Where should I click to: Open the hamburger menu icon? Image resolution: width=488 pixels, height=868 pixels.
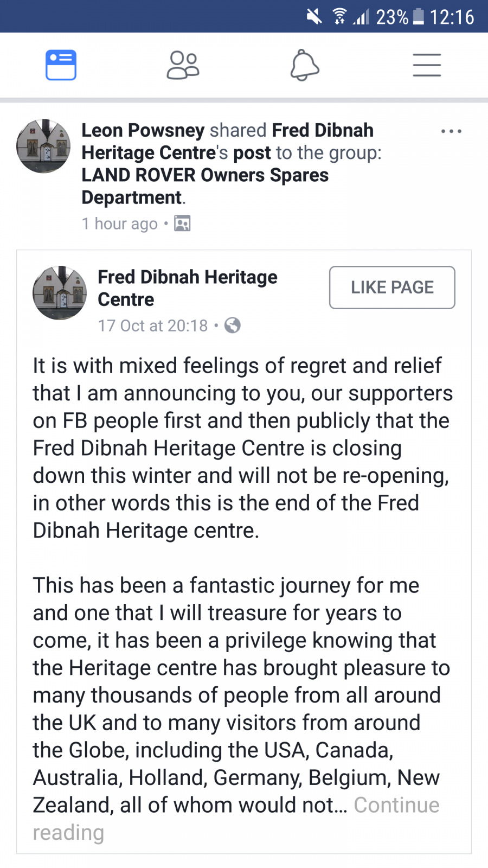427,65
